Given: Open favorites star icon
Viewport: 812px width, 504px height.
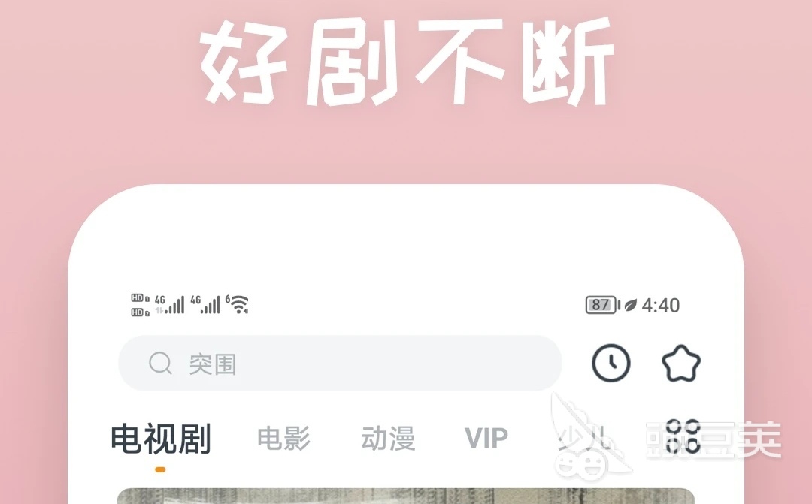Looking at the screenshot, I should [x=681, y=363].
